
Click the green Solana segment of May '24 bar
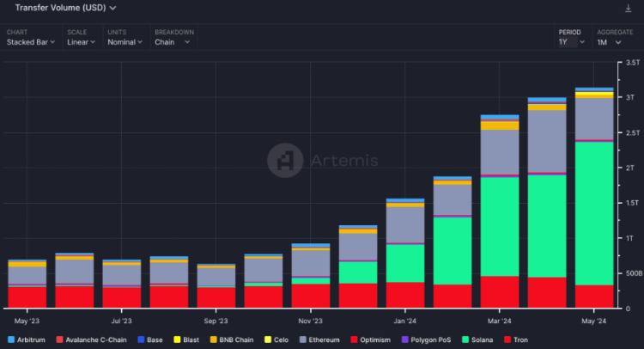(x=594, y=211)
